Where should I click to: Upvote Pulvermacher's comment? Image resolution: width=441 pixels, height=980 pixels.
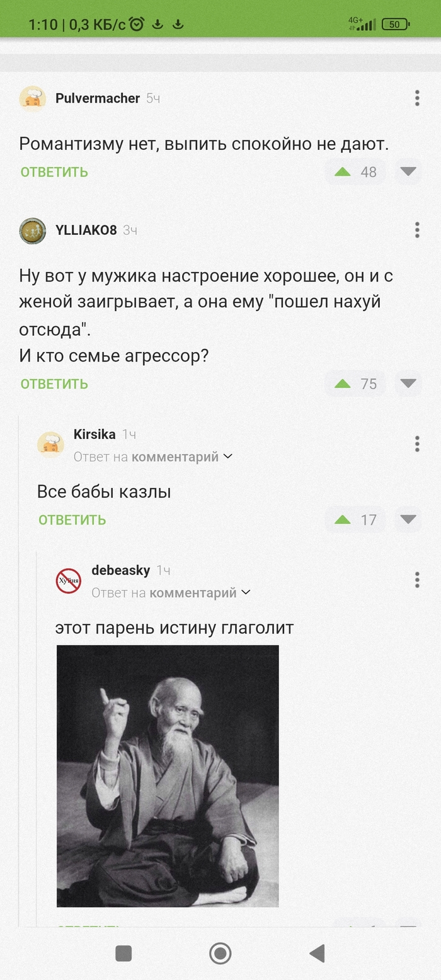tap(343, 172)
